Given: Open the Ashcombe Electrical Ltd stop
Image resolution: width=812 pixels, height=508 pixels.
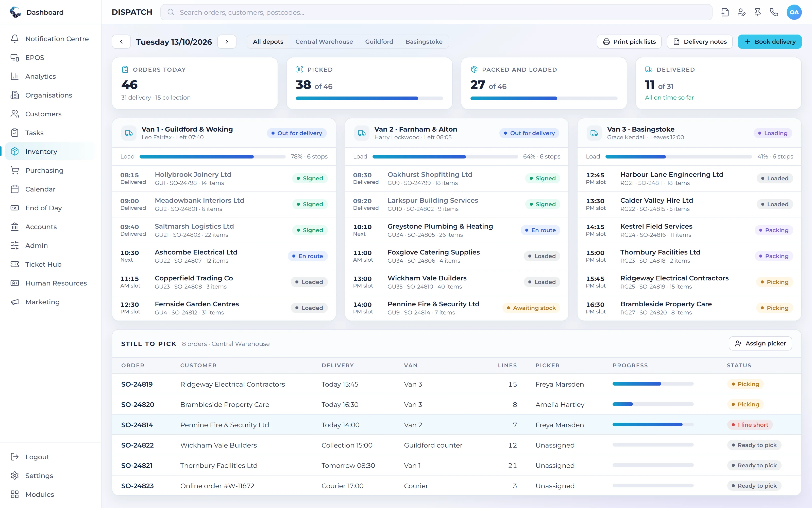Looking at the screenshot, I should (224, 256).
